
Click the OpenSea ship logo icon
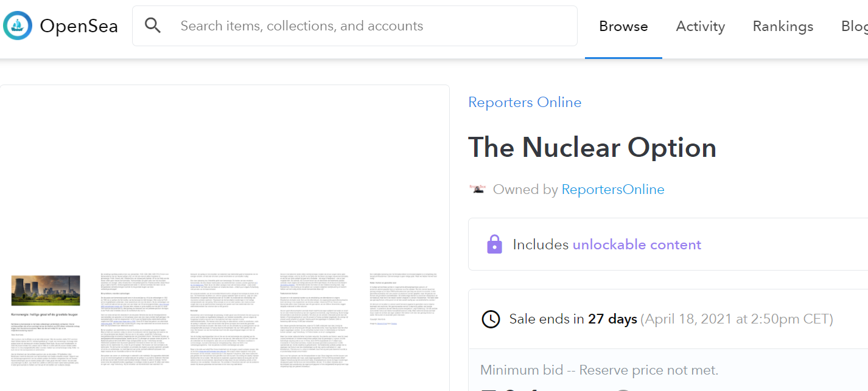(18, 26)
